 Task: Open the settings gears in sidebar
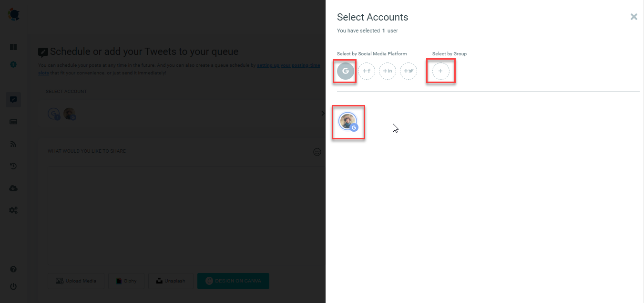(13, 210)
